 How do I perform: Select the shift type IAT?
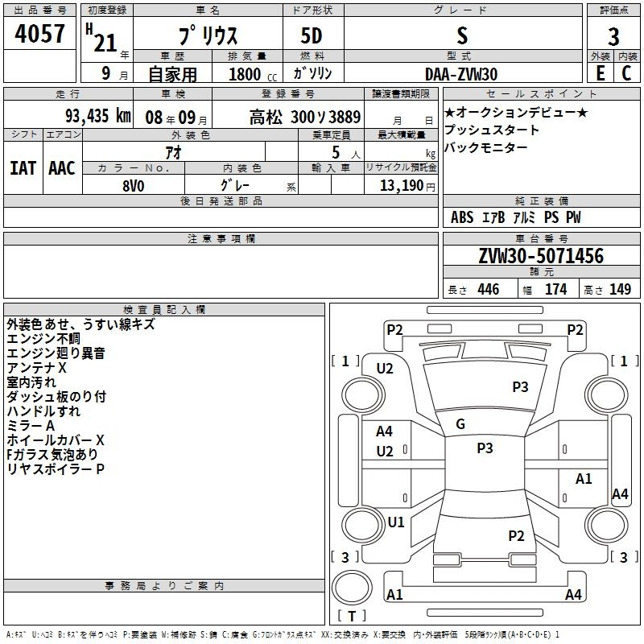(x=23, y=168)
